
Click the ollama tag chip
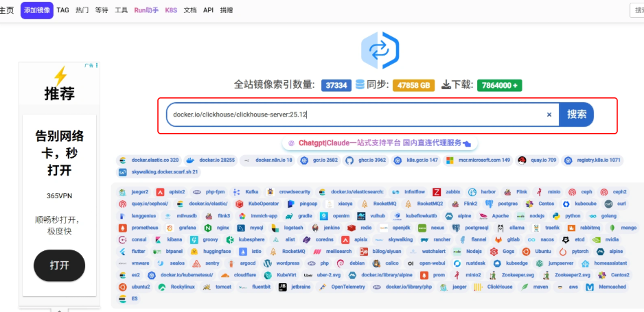point(511,228)
